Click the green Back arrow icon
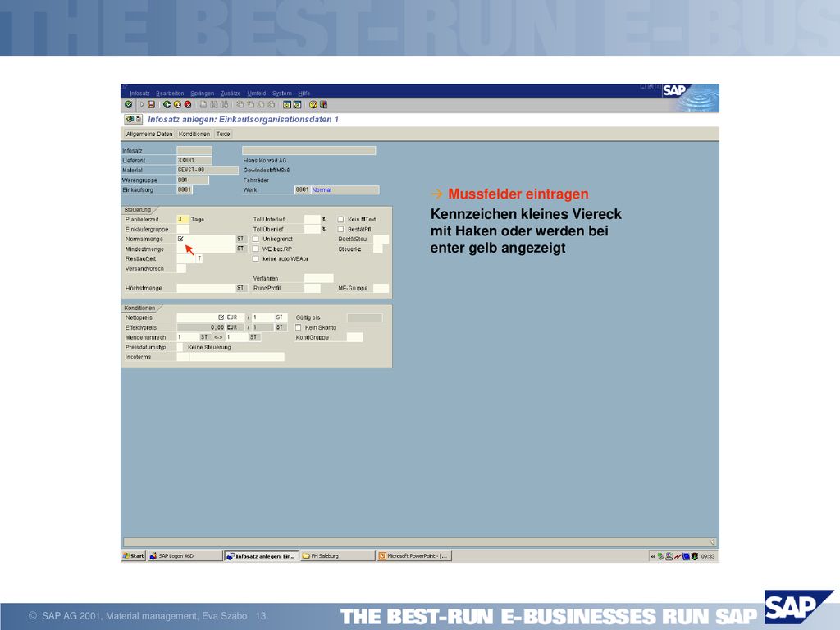Image resolution: width=840 pixels, height=630 pixels. [x=167, y=104]
